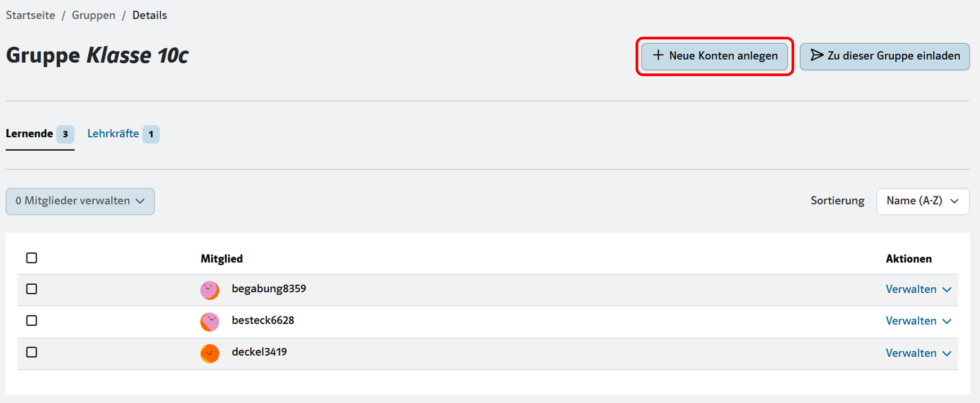
Task: Click the chevron next to deckel3419's Verwalten
Action: click(946, 353)
